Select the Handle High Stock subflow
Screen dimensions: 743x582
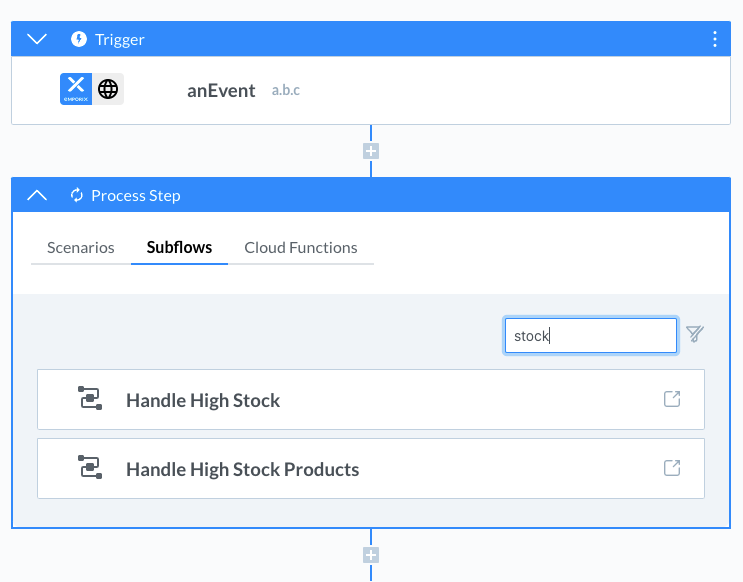tap(203, 400)
